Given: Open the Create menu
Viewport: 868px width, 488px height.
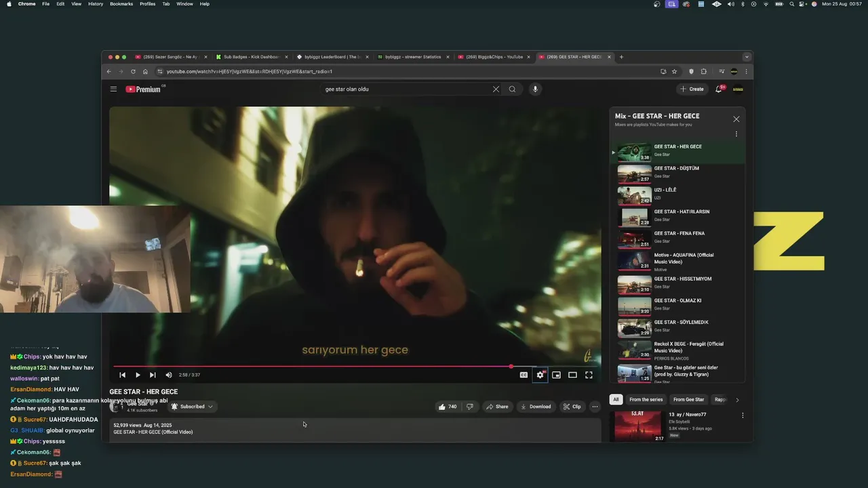Looking at the screenshot, I should (692, 89).
